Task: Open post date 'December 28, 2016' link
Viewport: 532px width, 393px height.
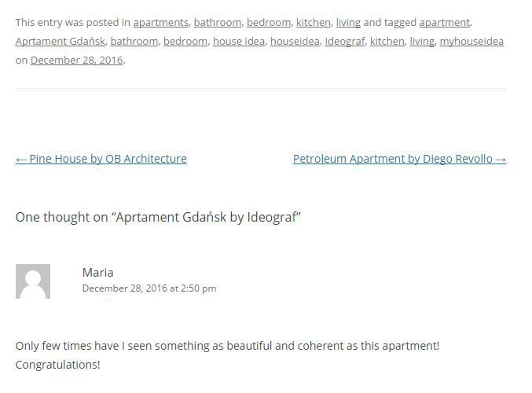Action: coord(76,60)
